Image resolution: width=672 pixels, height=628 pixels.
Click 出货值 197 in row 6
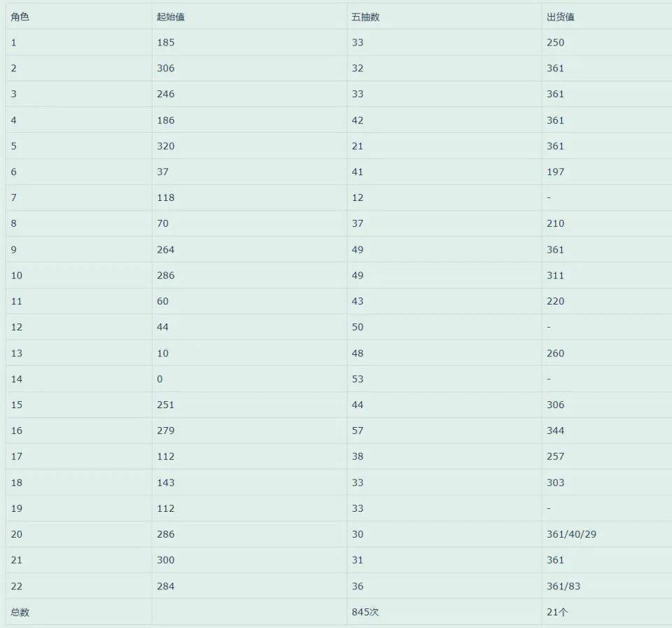pos(555,172)
